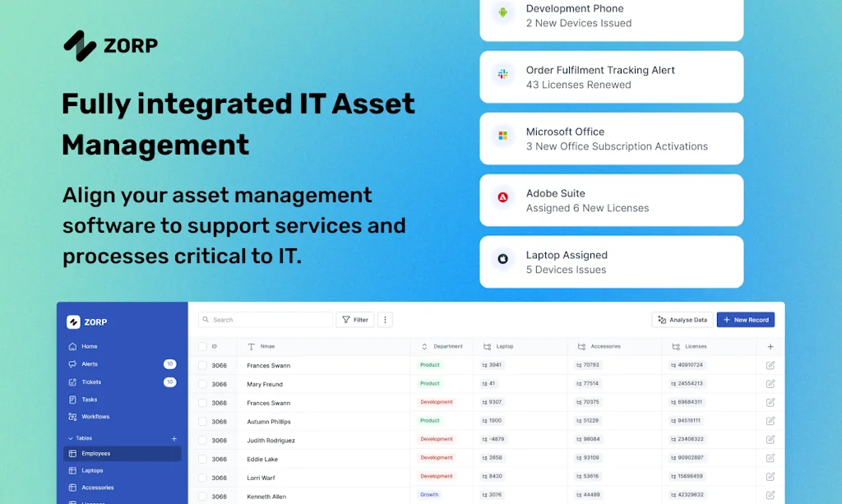Click the edit icon for Mary Freund
Image resolution: width=842 pixels, height=504 pixels.
coord(770,384)
